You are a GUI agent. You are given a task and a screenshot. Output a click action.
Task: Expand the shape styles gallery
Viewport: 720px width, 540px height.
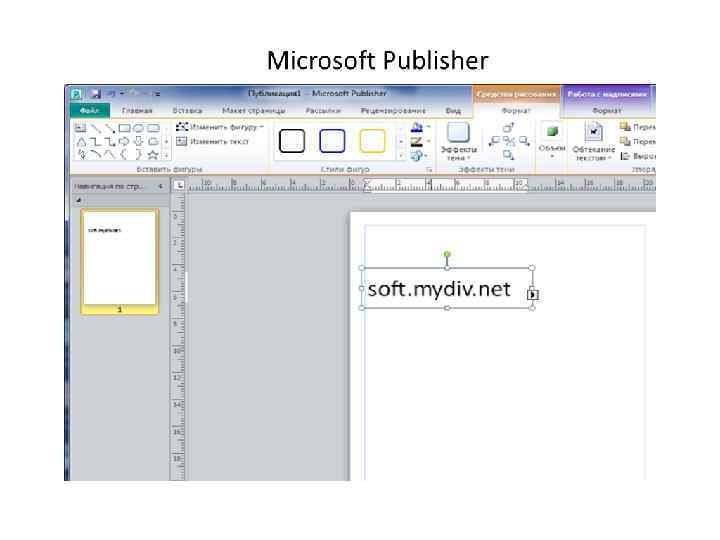401,156
